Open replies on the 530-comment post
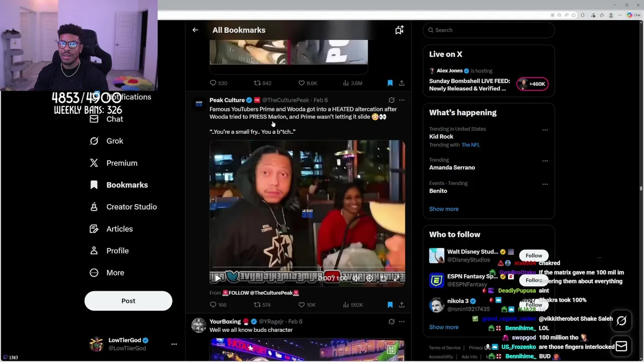The height and width of the screenshot is (362, 644). pos(219,83)
